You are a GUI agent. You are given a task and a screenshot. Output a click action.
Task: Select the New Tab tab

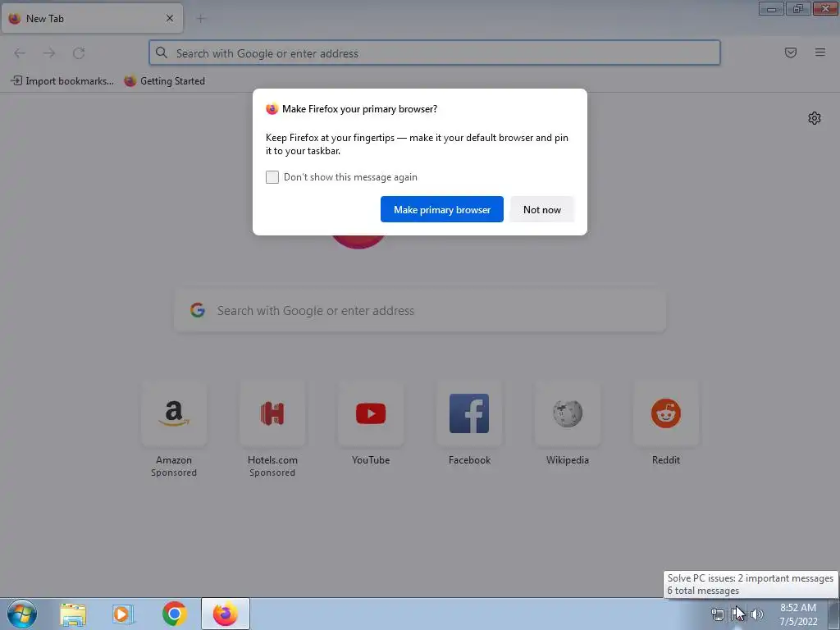pos(92,18)
